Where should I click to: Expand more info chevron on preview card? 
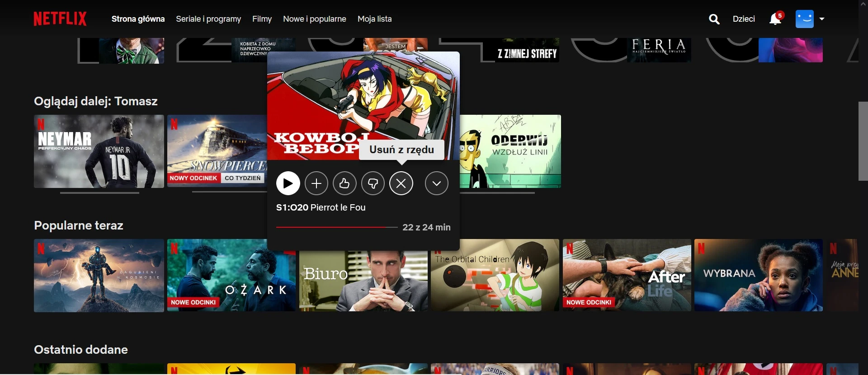[437, 183]
